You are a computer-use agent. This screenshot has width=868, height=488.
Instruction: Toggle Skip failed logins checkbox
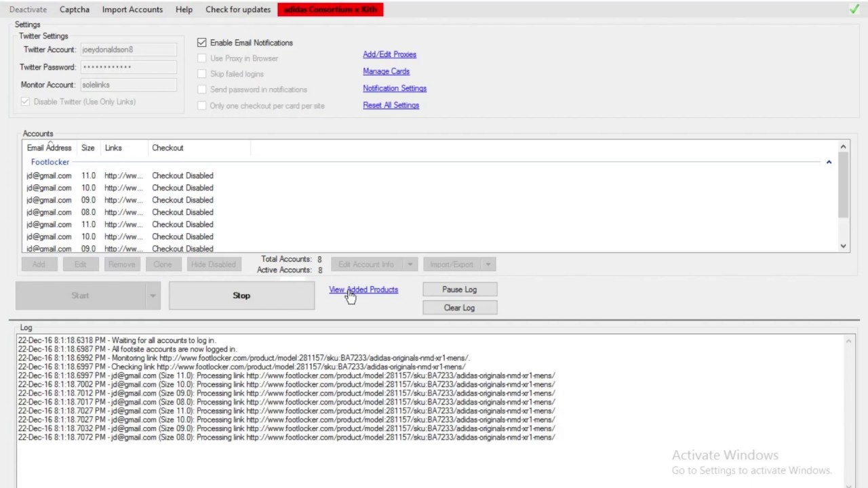[x=201, y=74]
